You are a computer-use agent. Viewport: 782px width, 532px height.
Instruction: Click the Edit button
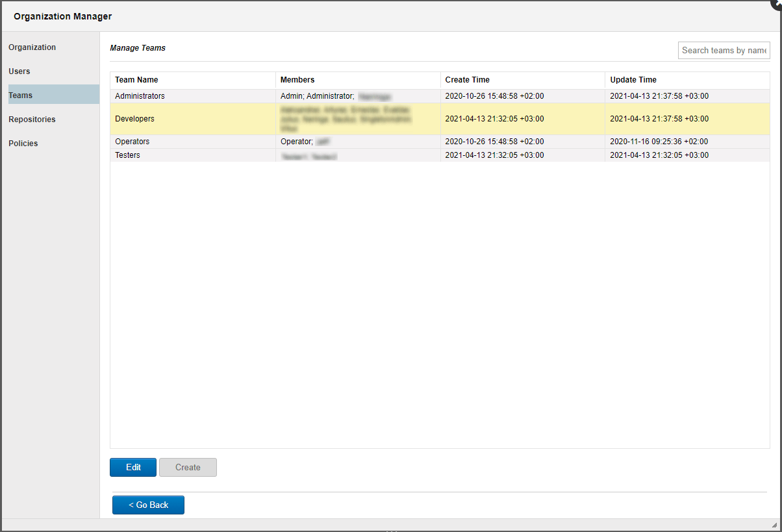132,467
